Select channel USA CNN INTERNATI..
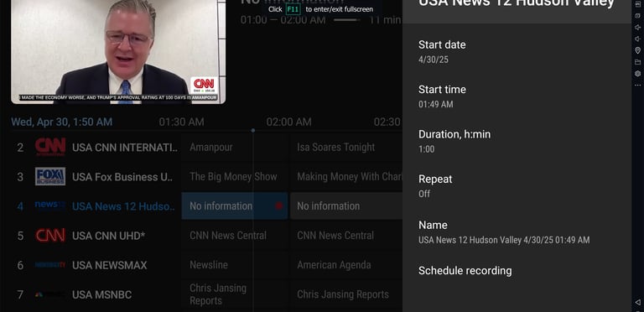 (125, 148)
